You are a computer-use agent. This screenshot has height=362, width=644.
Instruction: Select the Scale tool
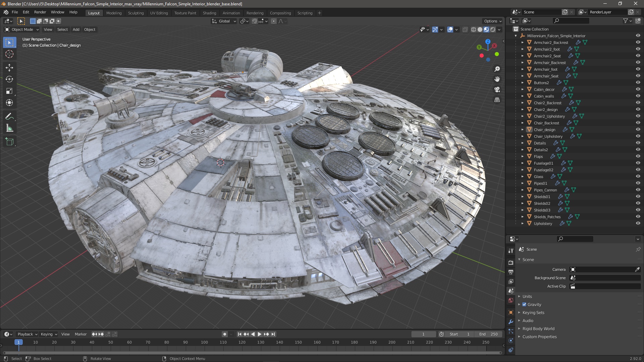click(x=9, y=91)
